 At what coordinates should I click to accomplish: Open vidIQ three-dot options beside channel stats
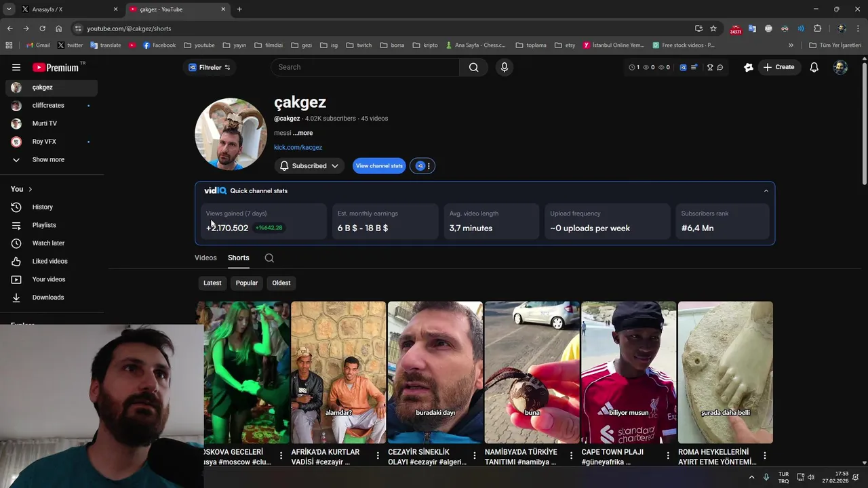click(x=429, y=166)
